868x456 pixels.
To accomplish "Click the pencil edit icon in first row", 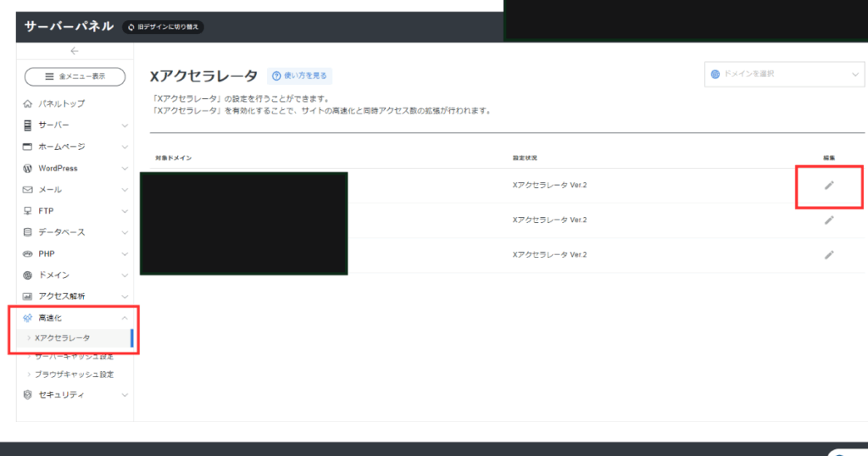I will click(x=829, y=185).
